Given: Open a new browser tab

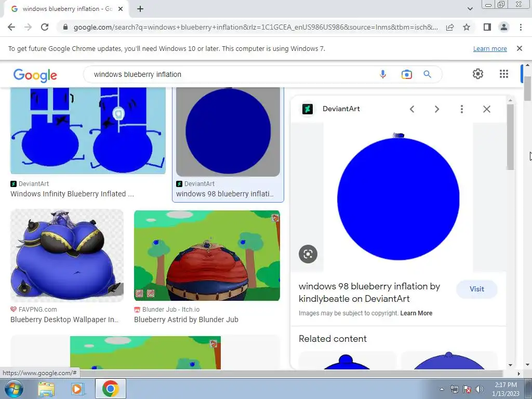Looking at the screenshot, I should point(140,9).
